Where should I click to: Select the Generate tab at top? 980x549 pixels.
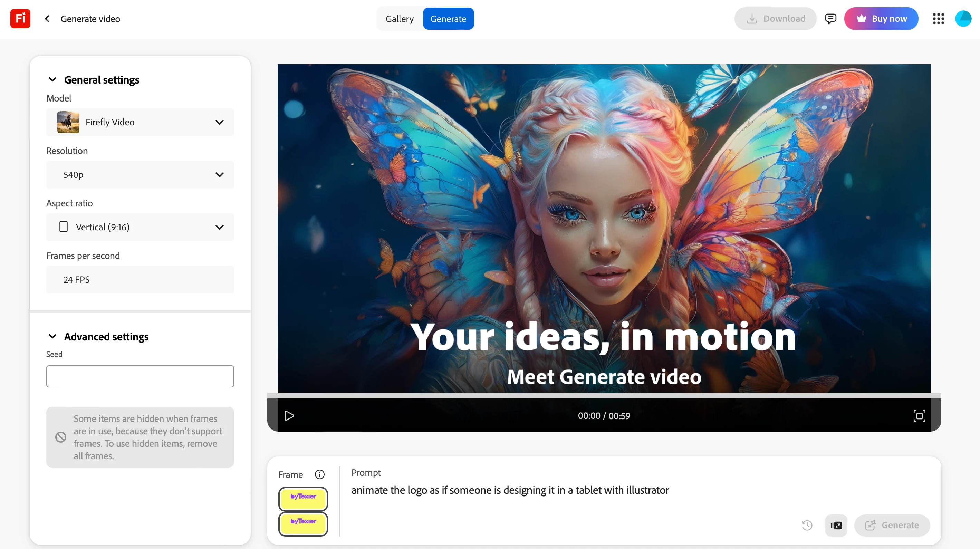pyautogui.click(x=448, y=19)
